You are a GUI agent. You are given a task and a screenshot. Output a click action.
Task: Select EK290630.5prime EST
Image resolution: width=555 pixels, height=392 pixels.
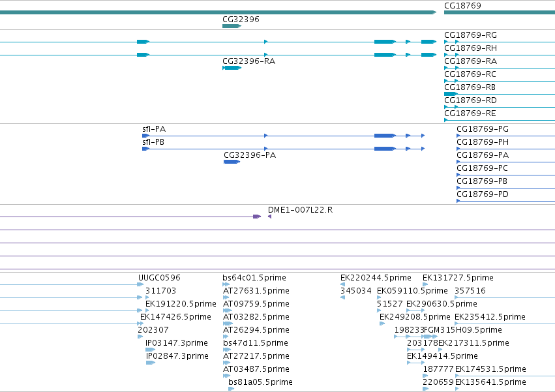point(415,310)
